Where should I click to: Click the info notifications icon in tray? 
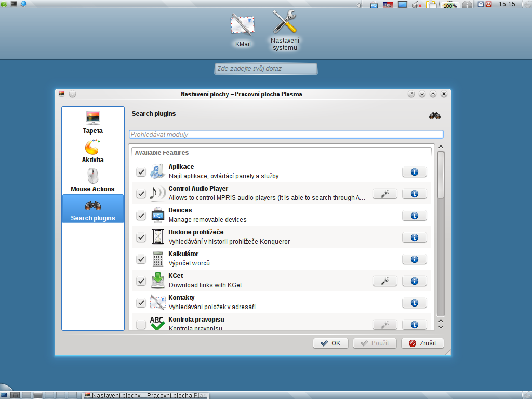point(467,4)
